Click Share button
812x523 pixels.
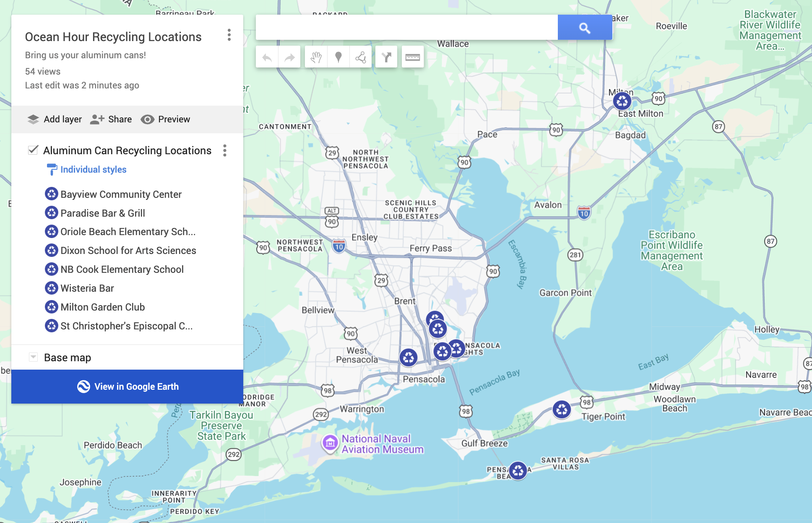point(111,119)
